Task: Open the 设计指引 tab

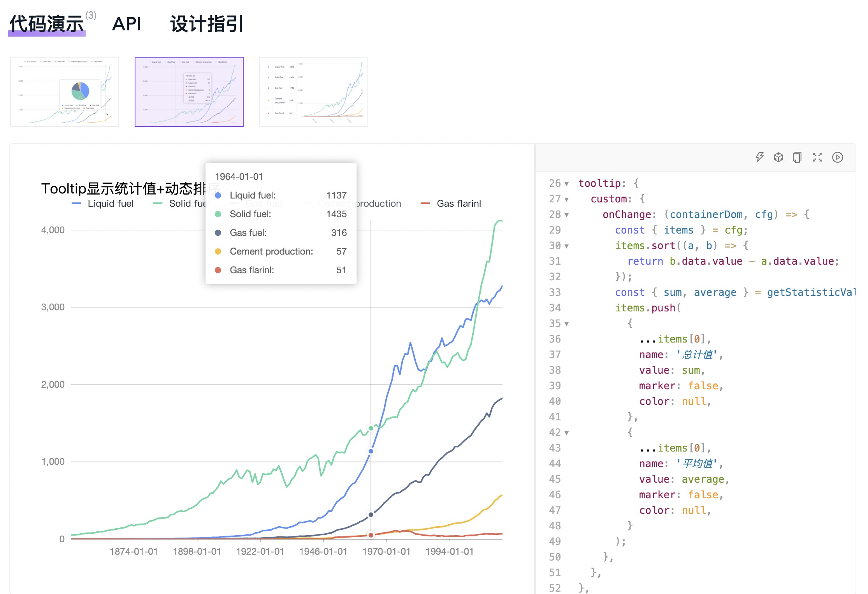Action: click(206, 24)
